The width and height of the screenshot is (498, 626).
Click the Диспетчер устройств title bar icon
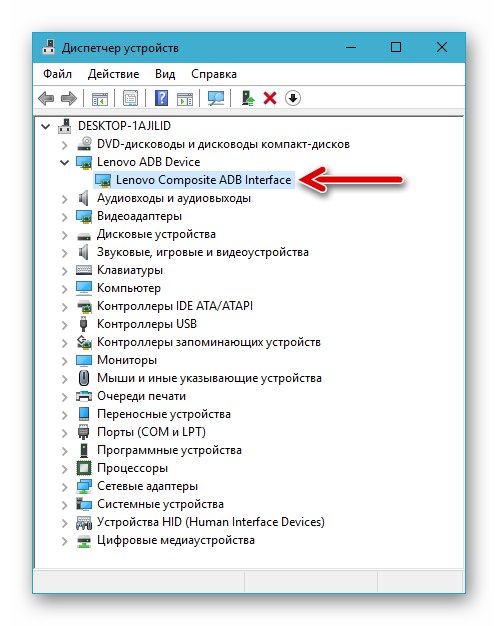[x=49, y=47]
